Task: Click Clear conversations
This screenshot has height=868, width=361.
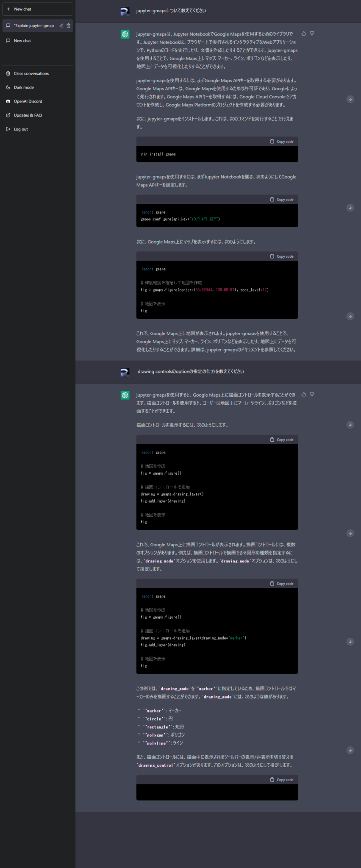Action: (x=38, y=73)
